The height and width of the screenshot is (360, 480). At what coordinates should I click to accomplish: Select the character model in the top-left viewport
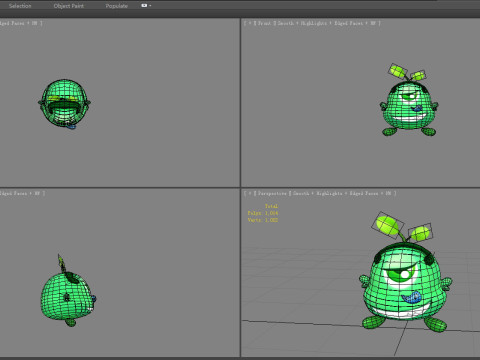tap(64, 103)
